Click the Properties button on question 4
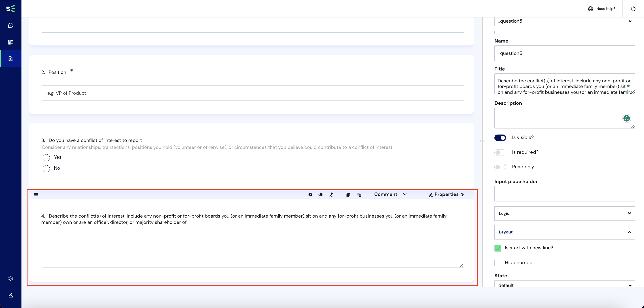This screenshot has height=308, width=644. tap(446, 195)
